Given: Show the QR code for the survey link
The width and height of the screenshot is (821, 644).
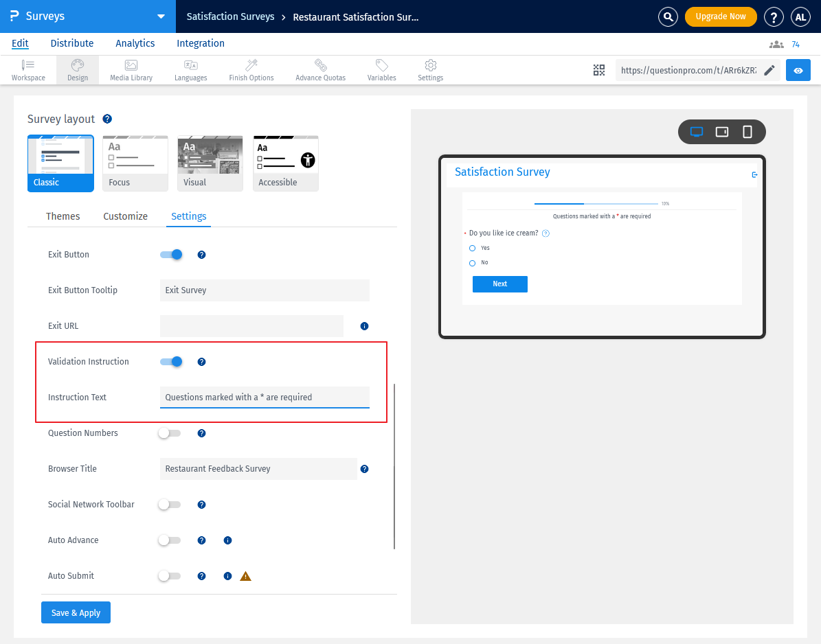Looking at the screenshot, I should click(x=598, y=69).
